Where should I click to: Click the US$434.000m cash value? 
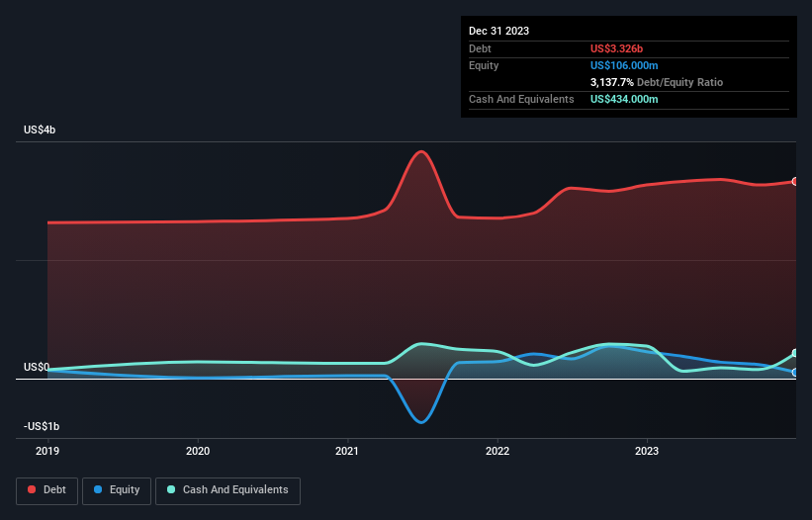coord(624,99)
